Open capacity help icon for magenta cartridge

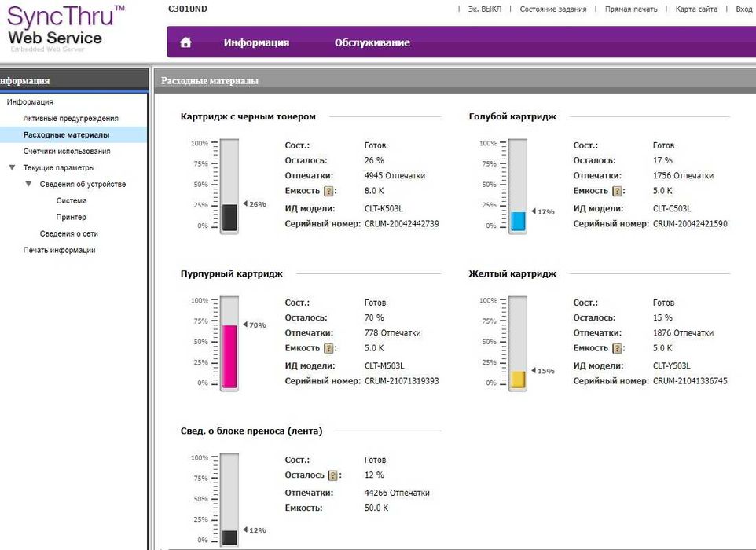click(328, 349)
